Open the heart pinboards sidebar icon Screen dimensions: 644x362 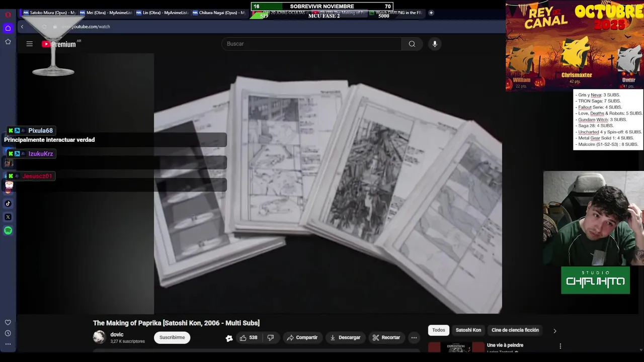pyautogui.click(x=8, y=322)
